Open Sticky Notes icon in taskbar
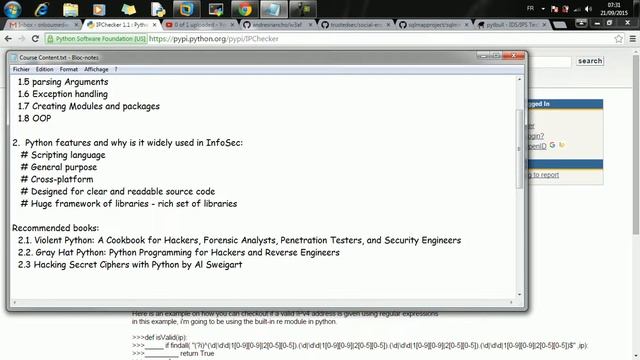640x360 pixels. coord(128,9)
